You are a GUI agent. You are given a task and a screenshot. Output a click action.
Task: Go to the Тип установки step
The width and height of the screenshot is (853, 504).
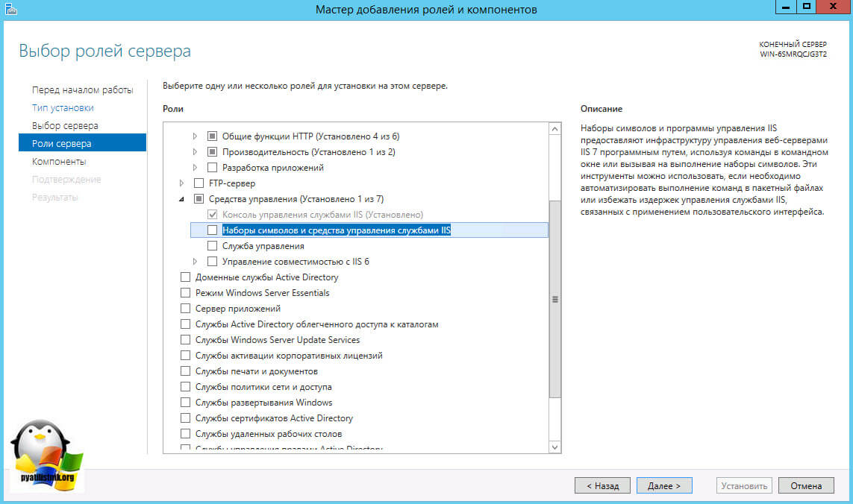click(x=63, y=107)
